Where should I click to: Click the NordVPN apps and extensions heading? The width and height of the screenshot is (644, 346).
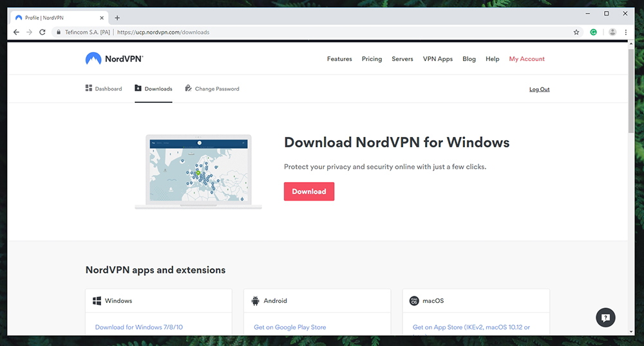pyautogui.click(x=155, y=269)
